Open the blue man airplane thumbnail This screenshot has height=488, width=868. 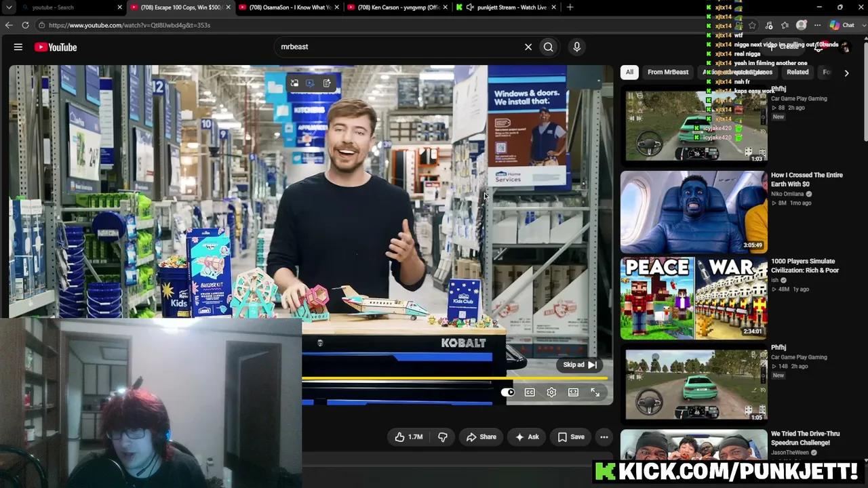point(694,211)
